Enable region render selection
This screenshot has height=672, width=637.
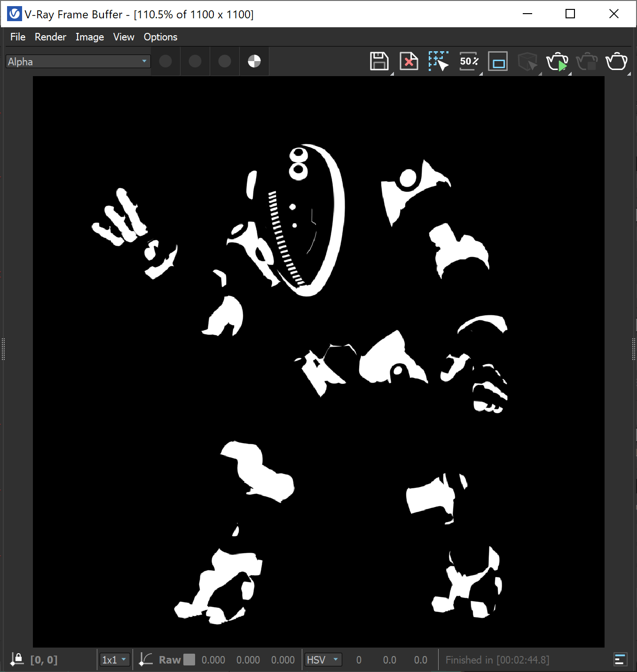pos(438,61)
